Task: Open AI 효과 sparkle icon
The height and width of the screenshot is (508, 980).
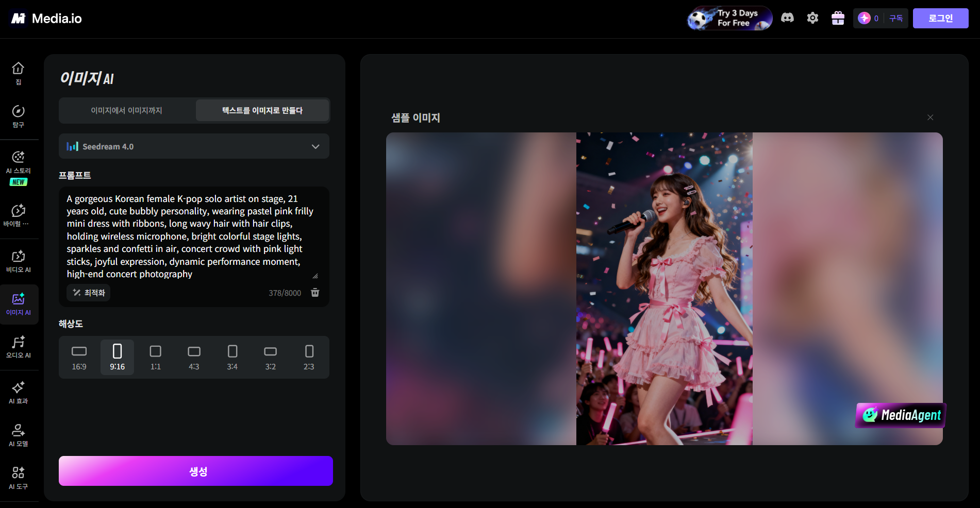Action: pyautogui.click(x=19, y=393)
